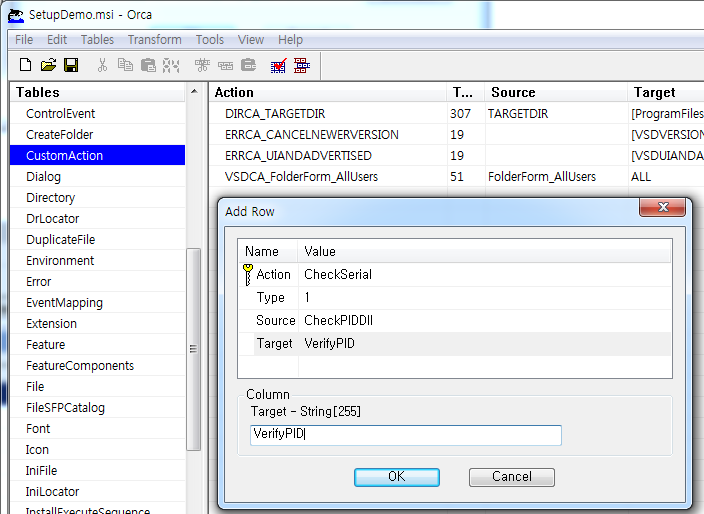Click the Open file folder icon

(48, 65)
